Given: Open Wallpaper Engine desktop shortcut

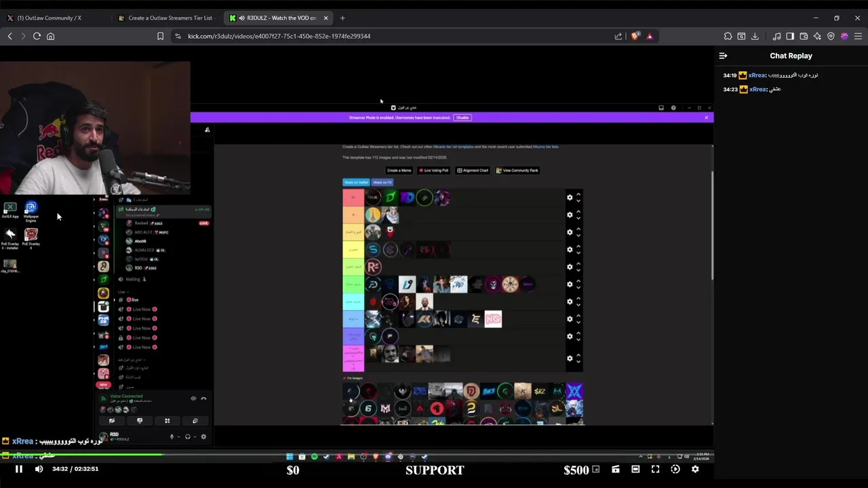Looking at the screenshot, I should 31,211.
